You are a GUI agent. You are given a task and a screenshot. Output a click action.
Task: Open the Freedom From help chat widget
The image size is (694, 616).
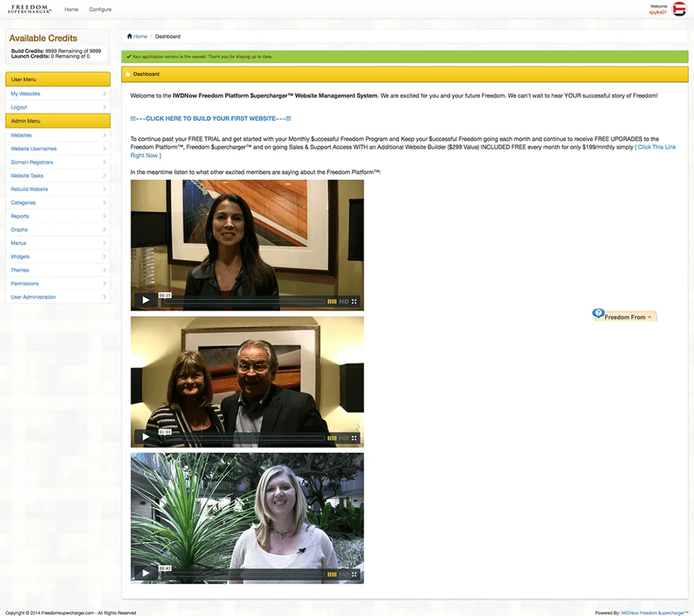tap(625, 315)
